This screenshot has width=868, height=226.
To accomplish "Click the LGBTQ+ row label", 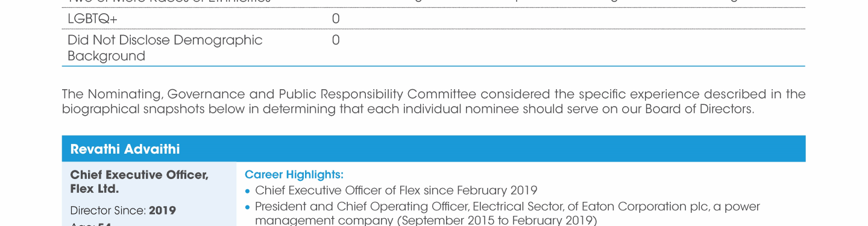I will [x=92, y=19].
